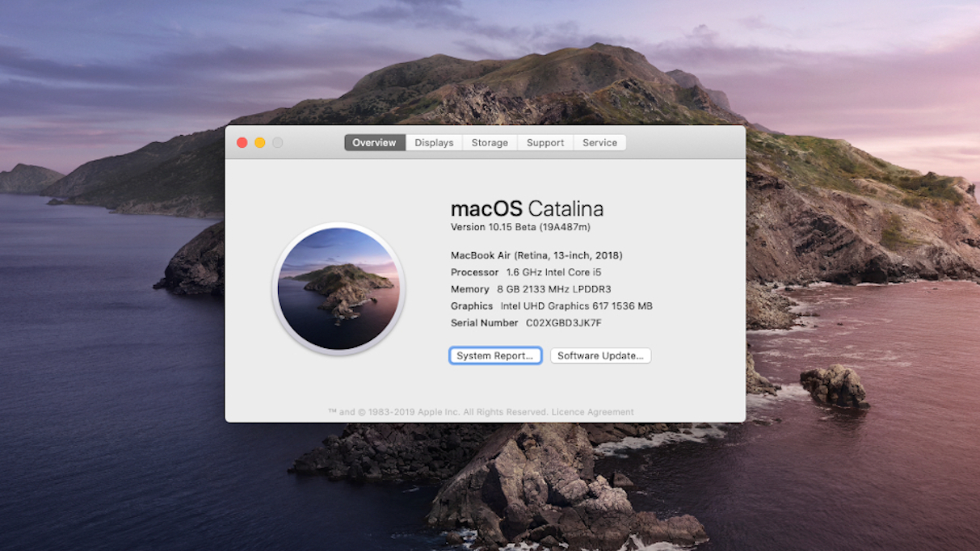Go to the Service tab
This screenshot has width=980, height=551.
(x=599, y=143)
